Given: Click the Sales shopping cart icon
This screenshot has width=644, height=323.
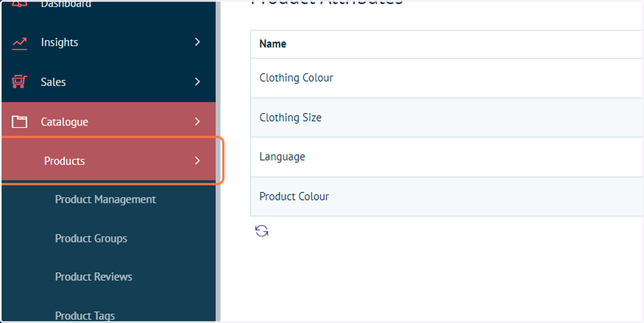Looking at the screenshot, I should [x=19, y=82].
